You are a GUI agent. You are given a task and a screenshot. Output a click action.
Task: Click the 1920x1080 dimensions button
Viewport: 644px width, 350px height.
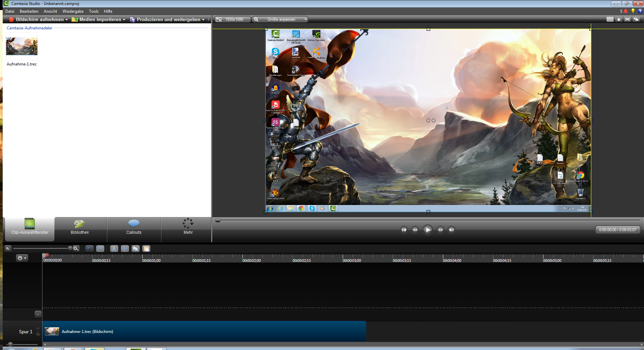pyautogui.click(x=233, y=19)
